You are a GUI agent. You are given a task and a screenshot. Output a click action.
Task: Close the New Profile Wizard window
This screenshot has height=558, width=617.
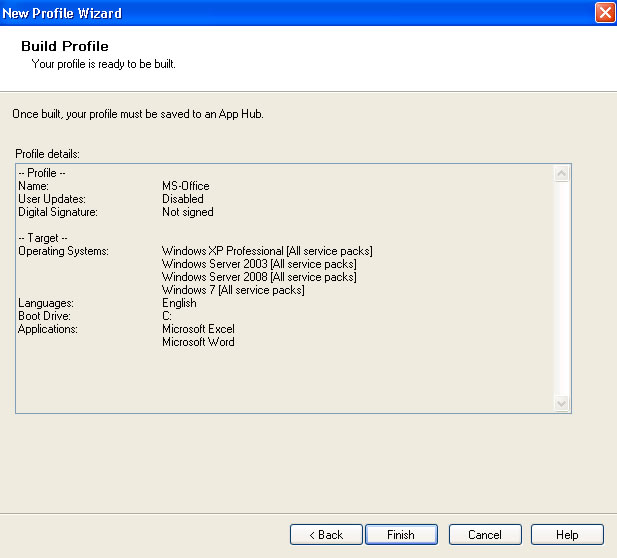tap(605, 13)
